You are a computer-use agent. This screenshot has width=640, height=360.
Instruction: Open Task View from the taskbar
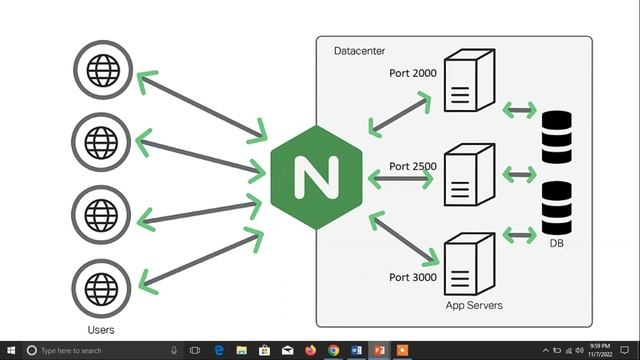tap(195, 350)
